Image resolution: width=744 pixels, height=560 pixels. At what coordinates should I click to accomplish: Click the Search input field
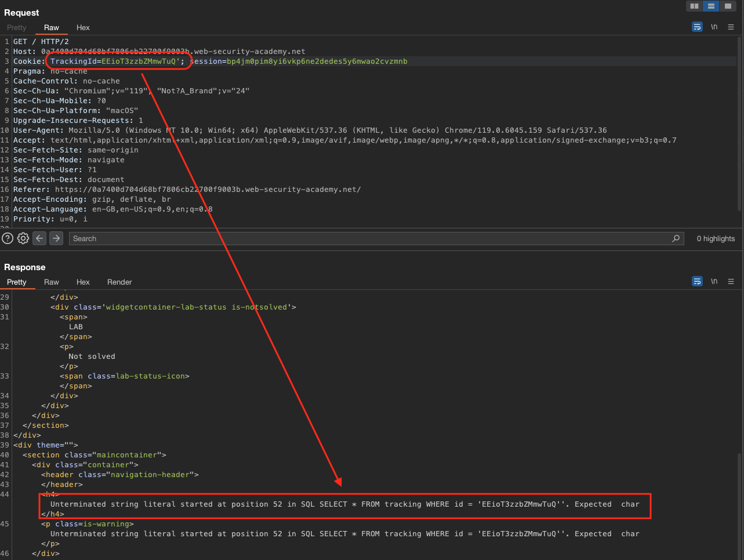371,238
